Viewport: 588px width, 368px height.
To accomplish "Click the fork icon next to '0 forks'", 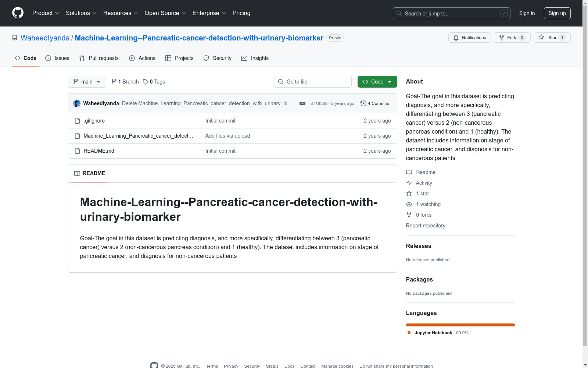I will 409,215.
